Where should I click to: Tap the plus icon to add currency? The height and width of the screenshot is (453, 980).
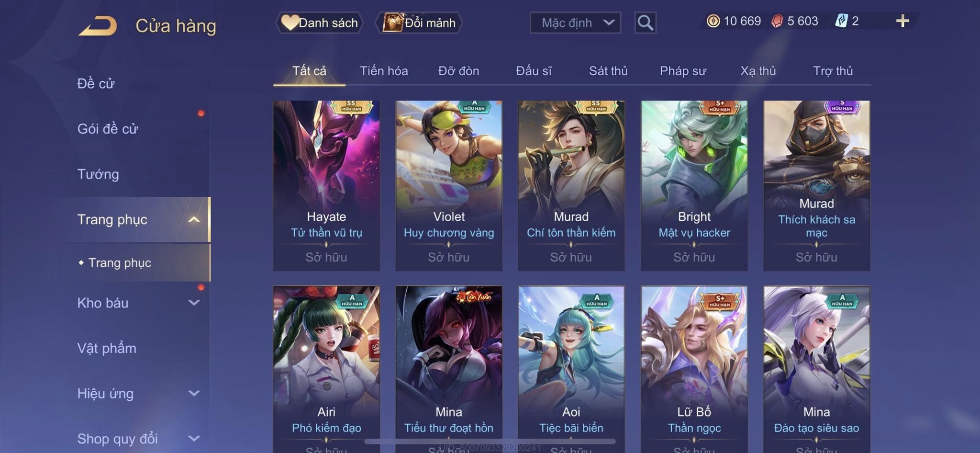[902, 21]
